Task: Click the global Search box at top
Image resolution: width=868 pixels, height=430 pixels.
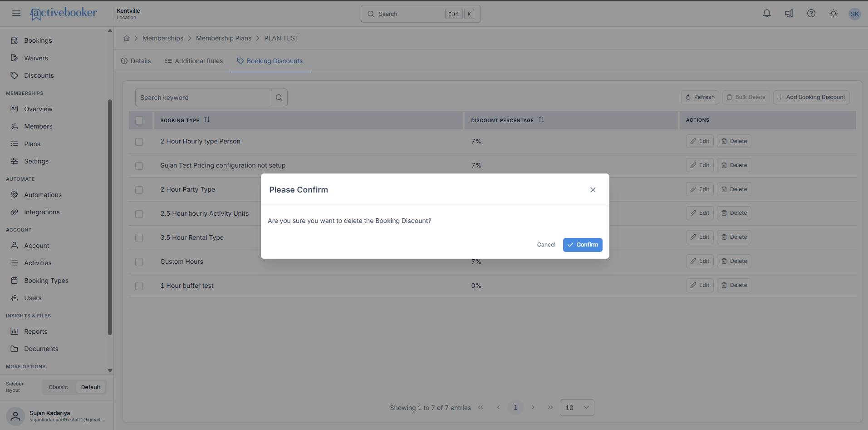Action: [421, 14]
